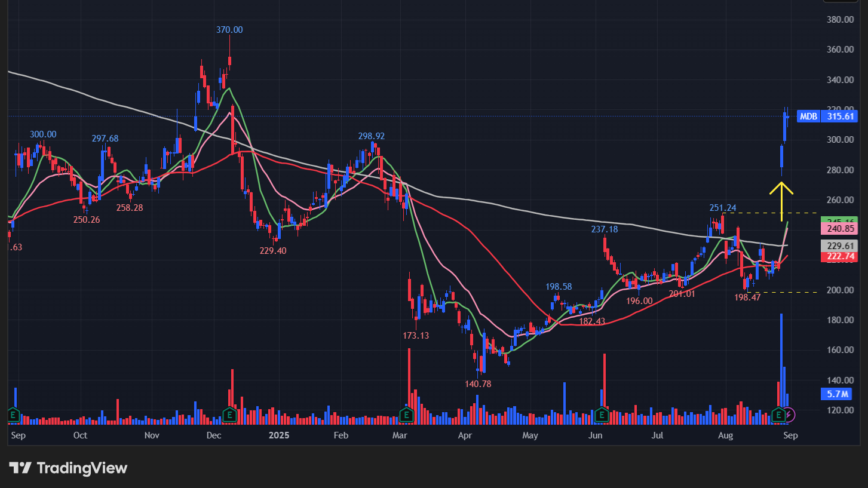868x488 pixels.
Task: Click the 300.00 high label on chart
Action: (x=43, y=134)
